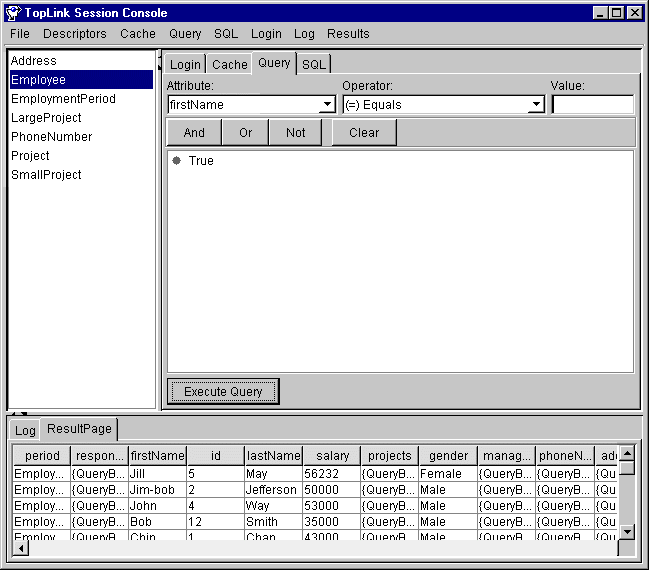Click the 'Jefferson' last name cell
Image resolution: width=649 pixels, height=570 pixels.
pos(274,490)
